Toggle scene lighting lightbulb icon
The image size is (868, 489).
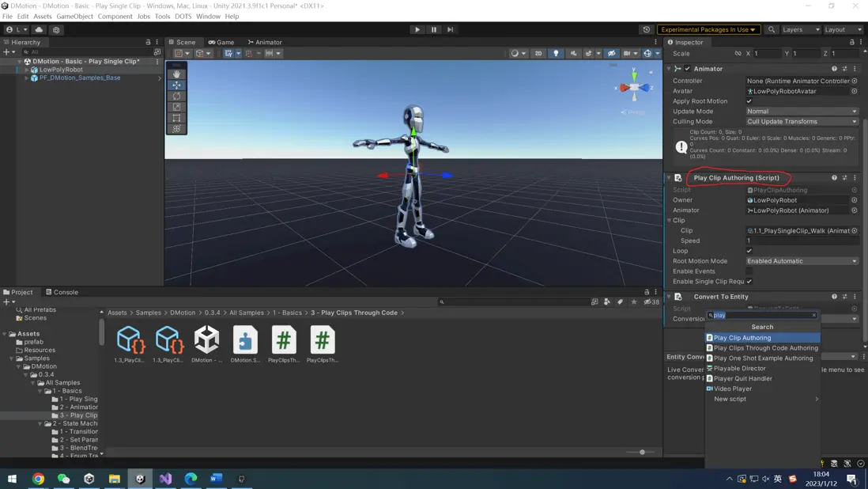pyautogui.click(x=556, y=54)
